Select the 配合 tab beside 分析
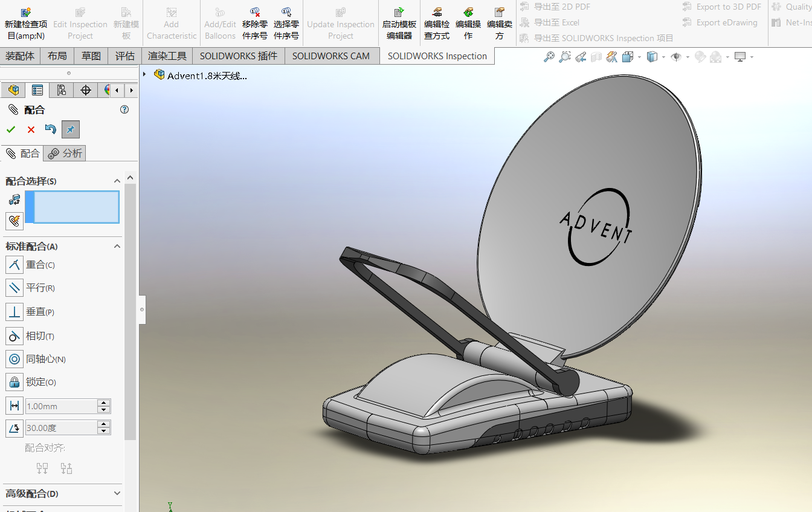Screen dimensions: 812x512 click(x=22, y=154)
